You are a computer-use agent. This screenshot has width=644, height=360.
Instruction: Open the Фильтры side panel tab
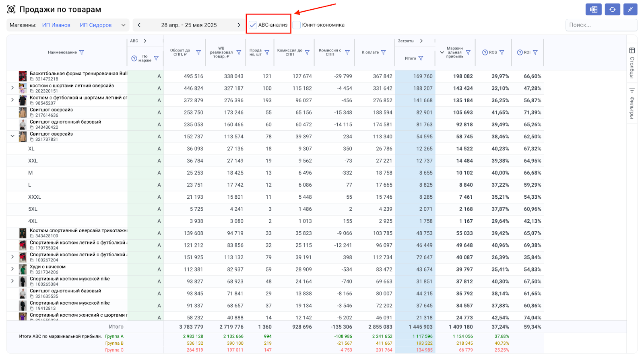[x=632, y=103]
